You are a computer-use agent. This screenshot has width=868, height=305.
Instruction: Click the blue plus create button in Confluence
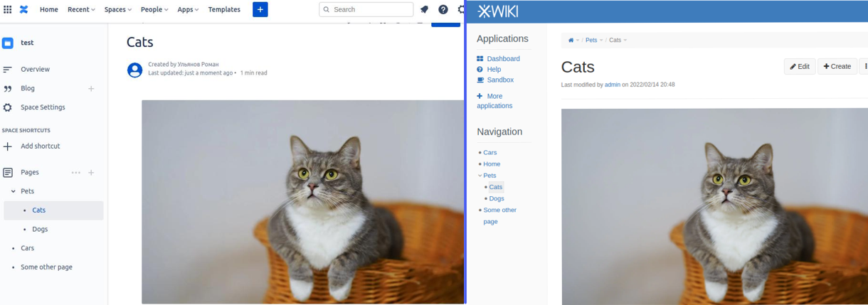(260, 9)
